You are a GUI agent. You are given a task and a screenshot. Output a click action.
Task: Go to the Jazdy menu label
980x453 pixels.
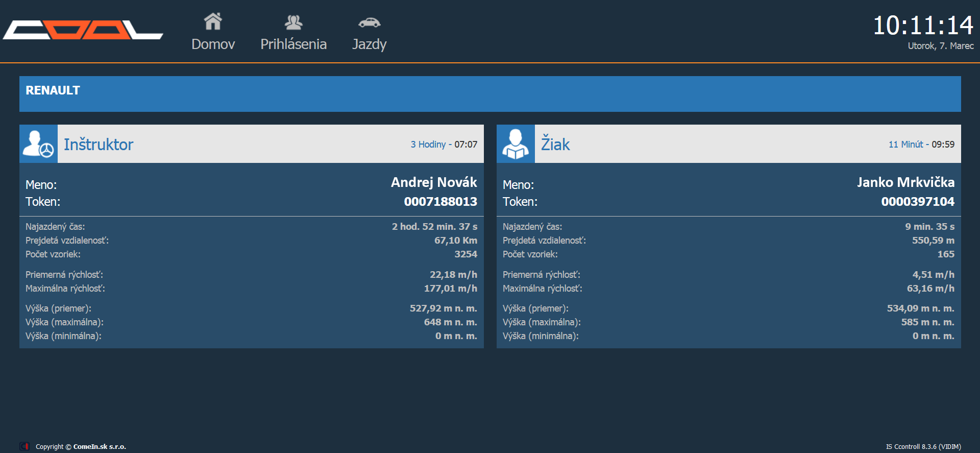click(369, 44)
